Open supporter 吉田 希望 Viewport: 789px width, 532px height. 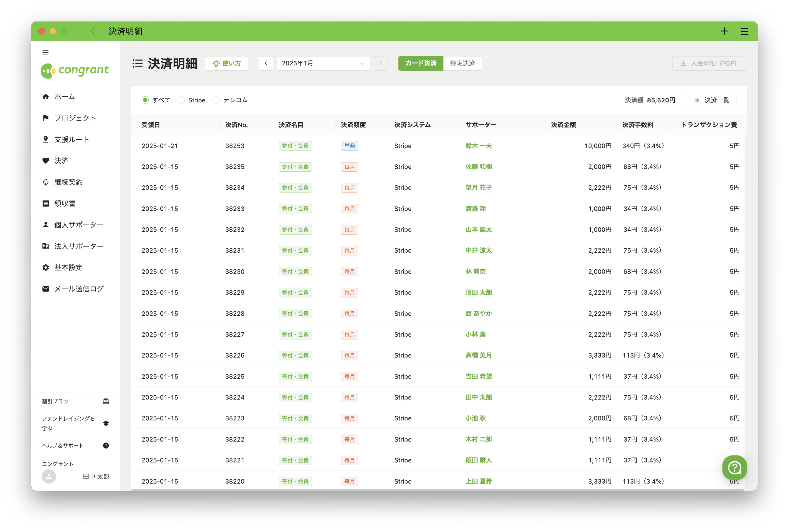click(x=479, y=377)
